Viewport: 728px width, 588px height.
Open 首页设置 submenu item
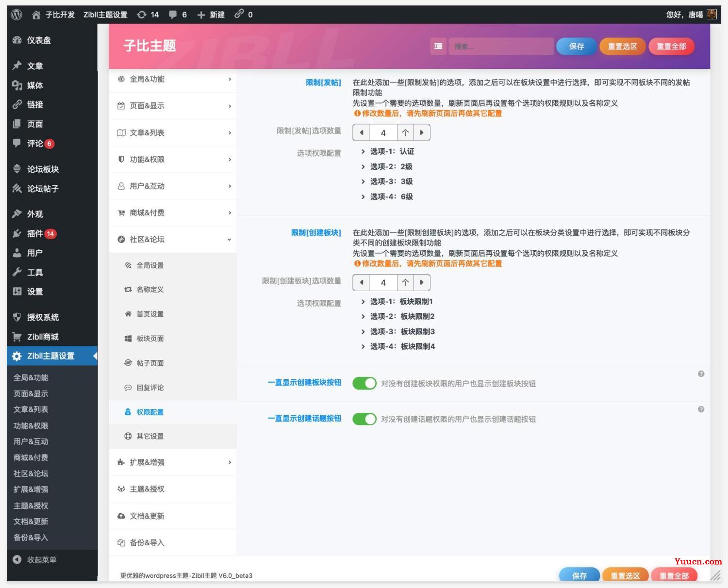[x=173, y=314]
